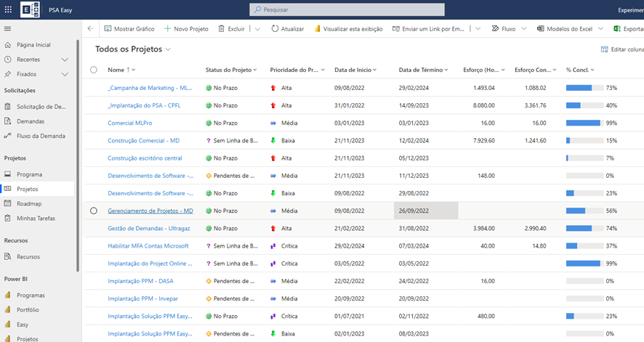Click the Pesquisar search box

click(347, 9)
